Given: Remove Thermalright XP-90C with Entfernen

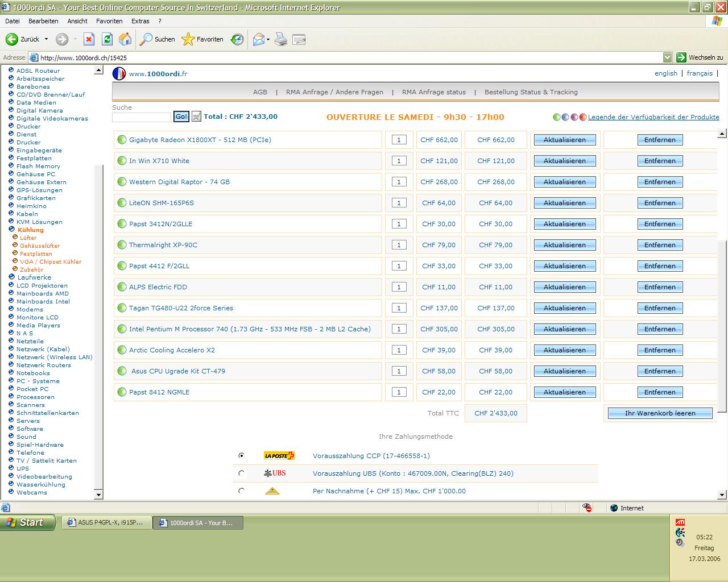Looking at the screenshot, I should [x=660, y=245].
